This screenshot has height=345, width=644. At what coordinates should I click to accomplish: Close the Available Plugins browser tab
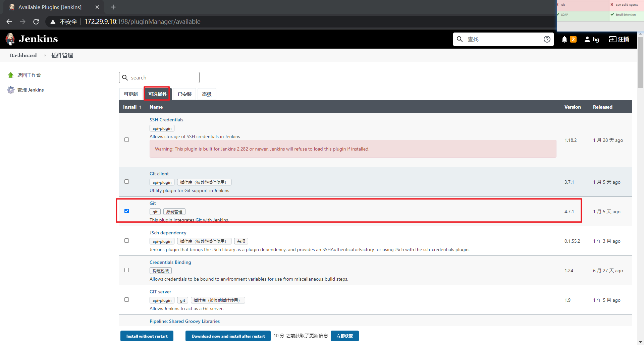(97, 7)
